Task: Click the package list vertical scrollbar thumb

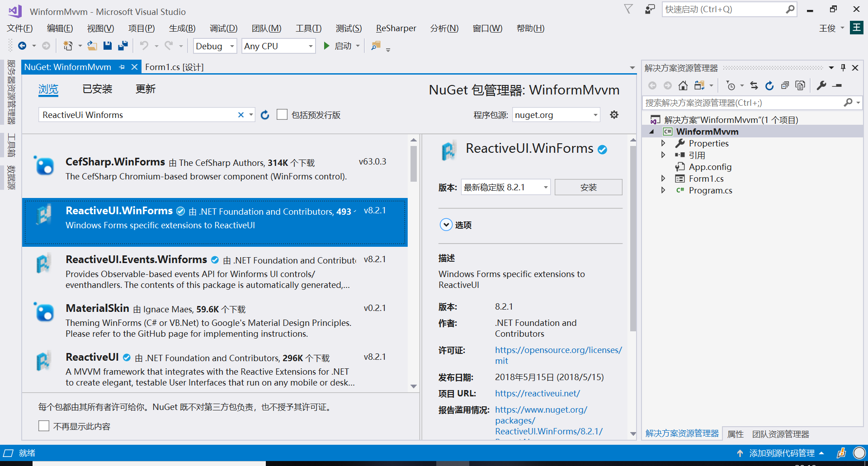Action: (x=413, y=164)
